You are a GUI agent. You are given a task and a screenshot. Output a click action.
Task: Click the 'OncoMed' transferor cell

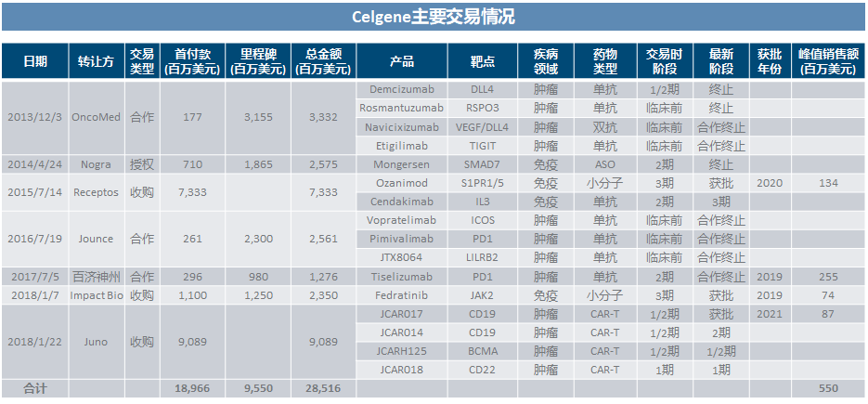click(x=97, y=118)
